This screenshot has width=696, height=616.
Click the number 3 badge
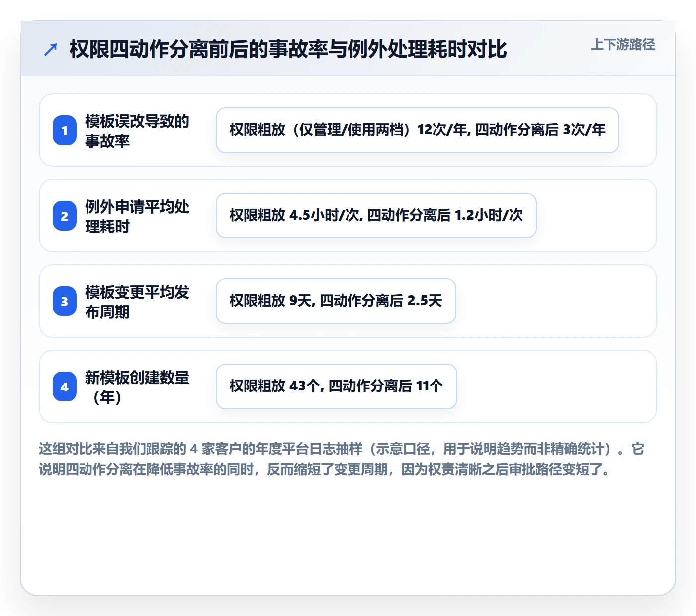[x=65, y=301]
